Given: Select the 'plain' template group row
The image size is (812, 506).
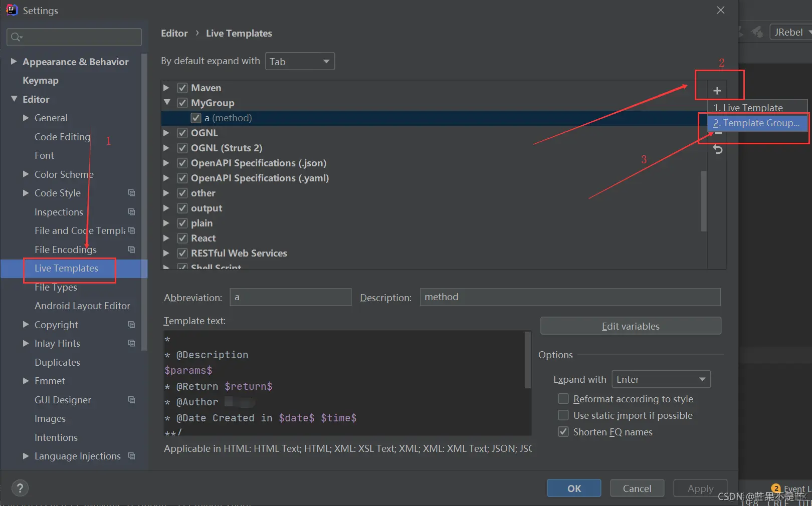Looking at the screenshot, I should 434,223.
